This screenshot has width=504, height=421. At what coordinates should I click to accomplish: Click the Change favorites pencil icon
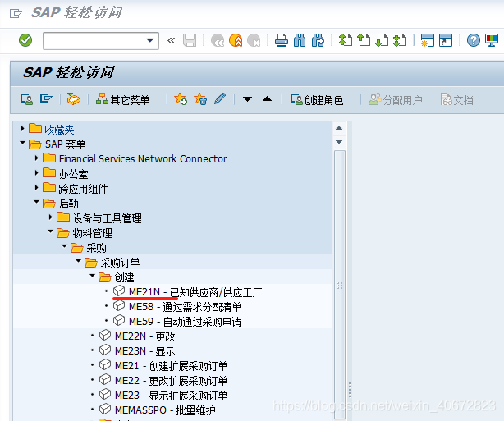click(220, 99)
